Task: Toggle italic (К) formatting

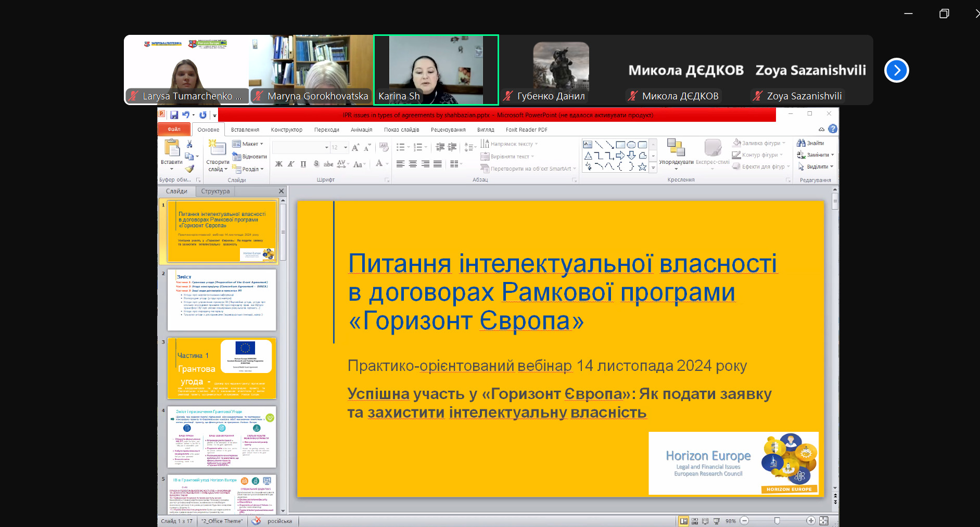Action: click(x=291, y=164)
